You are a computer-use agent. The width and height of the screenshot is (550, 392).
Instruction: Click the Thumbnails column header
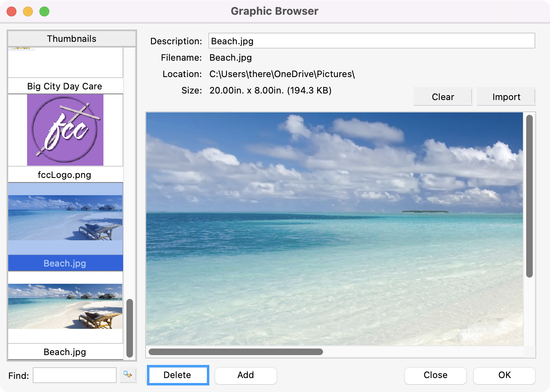72,39
